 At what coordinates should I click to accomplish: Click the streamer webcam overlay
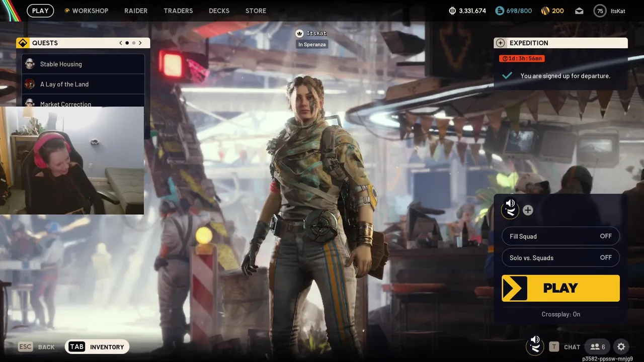[72, 160]
